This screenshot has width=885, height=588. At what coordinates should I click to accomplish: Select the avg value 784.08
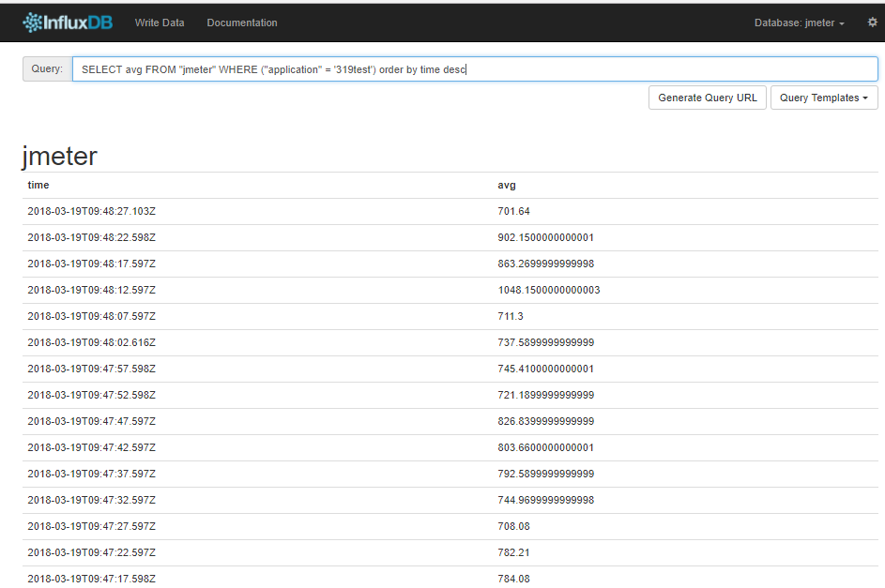(513, 579)
